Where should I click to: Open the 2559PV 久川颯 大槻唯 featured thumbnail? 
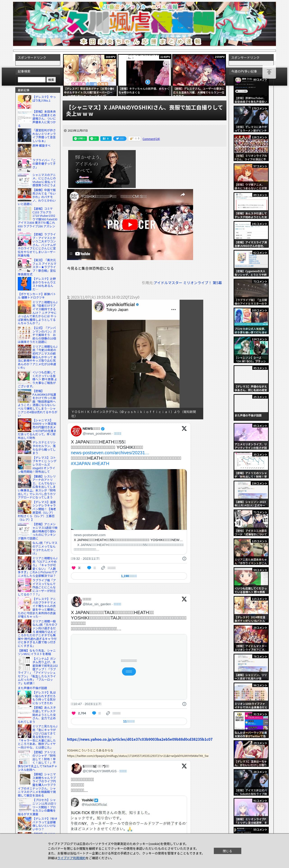[x=199, y=75]
